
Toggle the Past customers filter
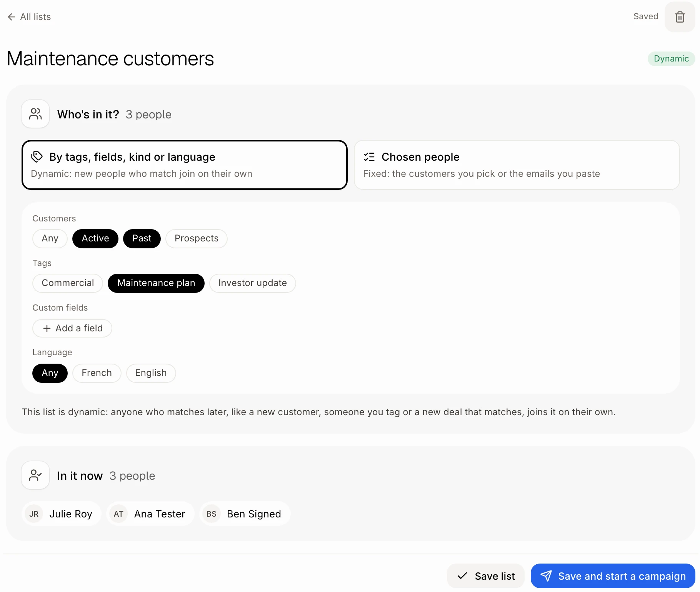[142, 239]
